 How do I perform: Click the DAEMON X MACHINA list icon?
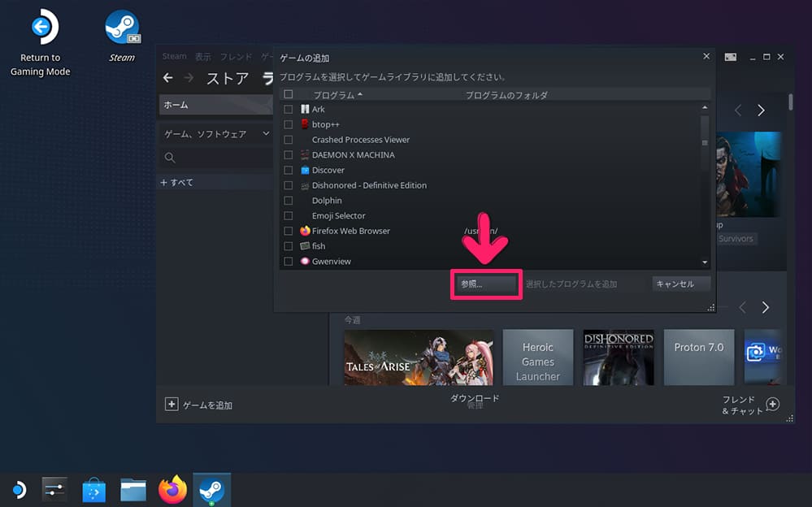pos(305,155)
